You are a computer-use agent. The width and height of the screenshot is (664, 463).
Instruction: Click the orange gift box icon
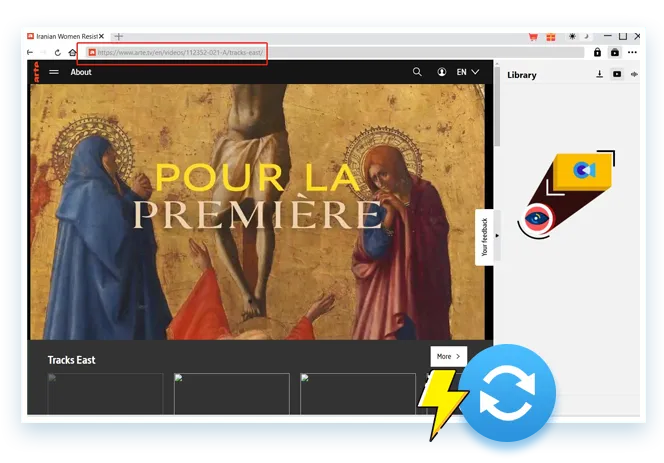tap(551, 37)
